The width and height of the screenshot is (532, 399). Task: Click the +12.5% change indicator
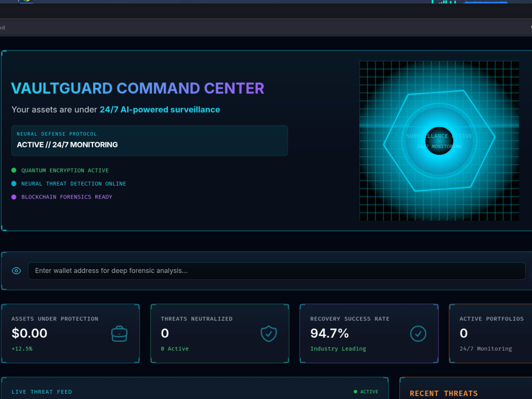[22, 348]
